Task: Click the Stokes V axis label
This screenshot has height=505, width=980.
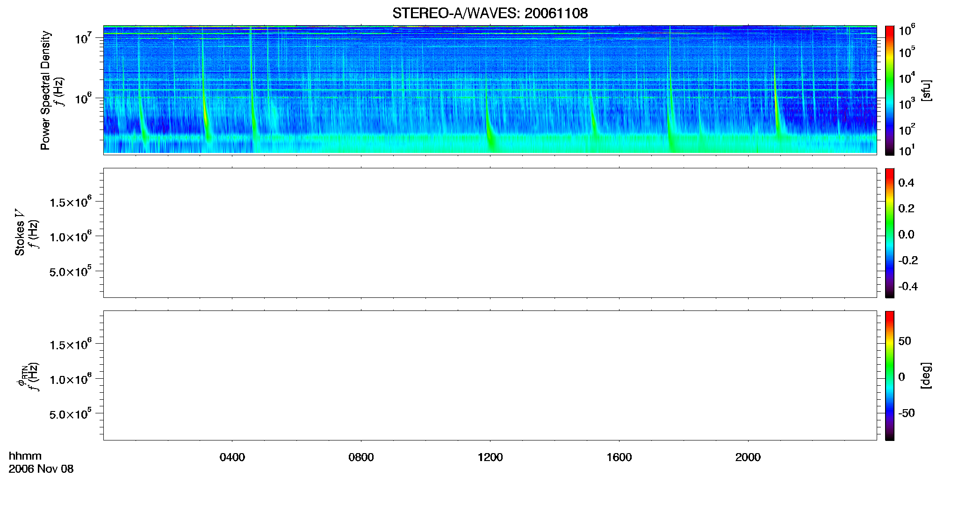Action: click(x=20, y=232)
